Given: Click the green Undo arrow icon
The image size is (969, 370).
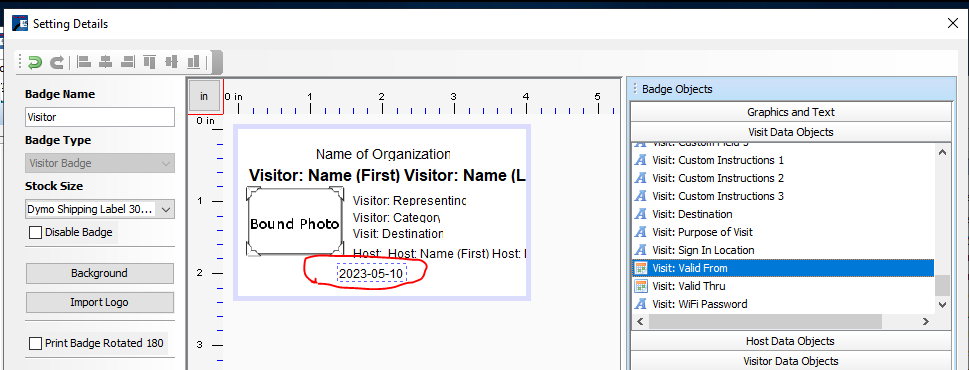Looking at the screenshot, I should coord(35,62).
